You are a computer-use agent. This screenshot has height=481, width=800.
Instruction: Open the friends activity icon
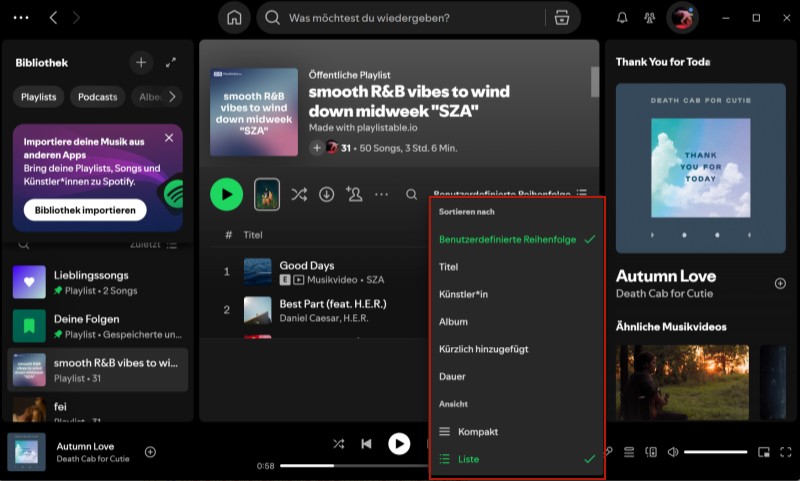tap(649, 18)
